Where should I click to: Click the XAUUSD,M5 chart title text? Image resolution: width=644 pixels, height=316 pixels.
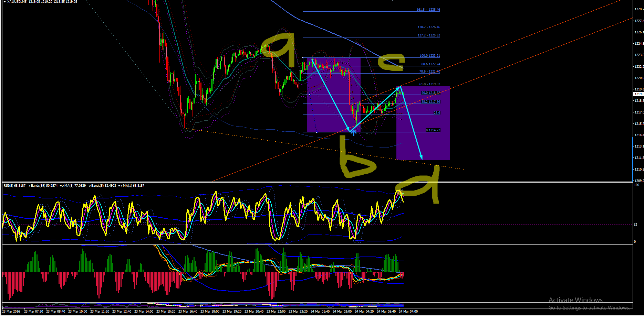(x=17, y=2)
